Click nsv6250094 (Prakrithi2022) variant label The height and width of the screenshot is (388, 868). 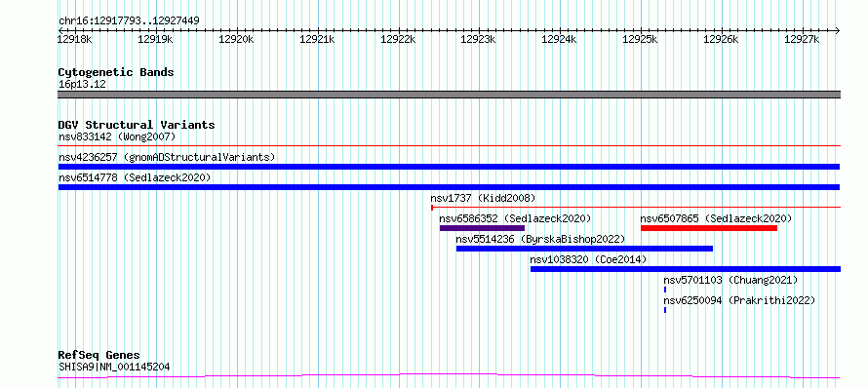click(x=739, y=300)
